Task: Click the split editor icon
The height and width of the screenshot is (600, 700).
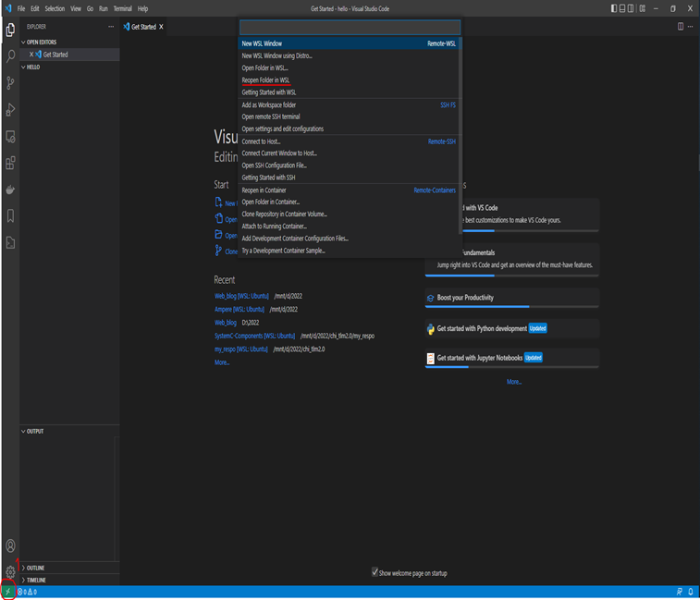Action: pos(681,27)
